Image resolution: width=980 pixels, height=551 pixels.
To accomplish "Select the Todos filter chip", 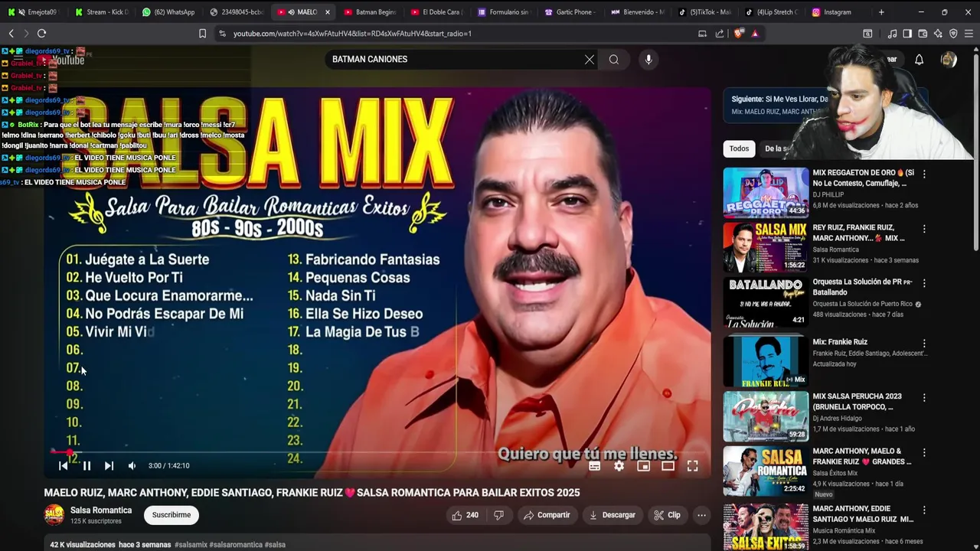I will coord(739,148).
